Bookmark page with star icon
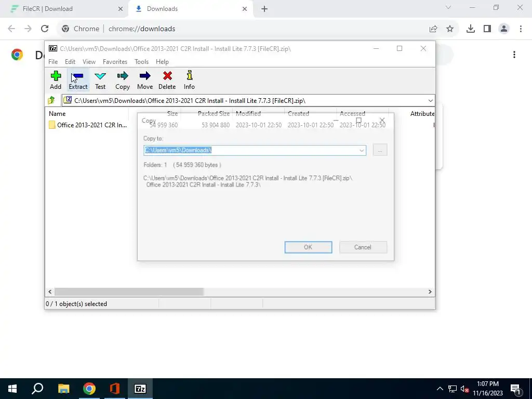The image size is (532, 399). [450, 29]
